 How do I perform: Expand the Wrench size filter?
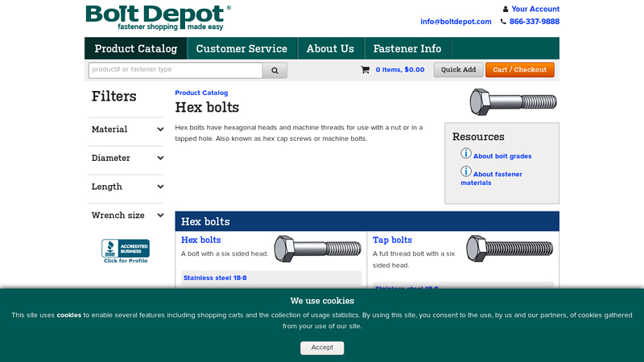coord(127,216)
